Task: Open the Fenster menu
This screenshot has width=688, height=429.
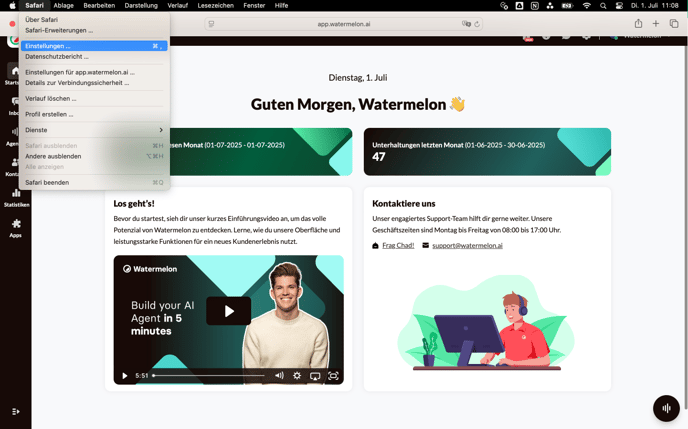Action: pos(254,5)
